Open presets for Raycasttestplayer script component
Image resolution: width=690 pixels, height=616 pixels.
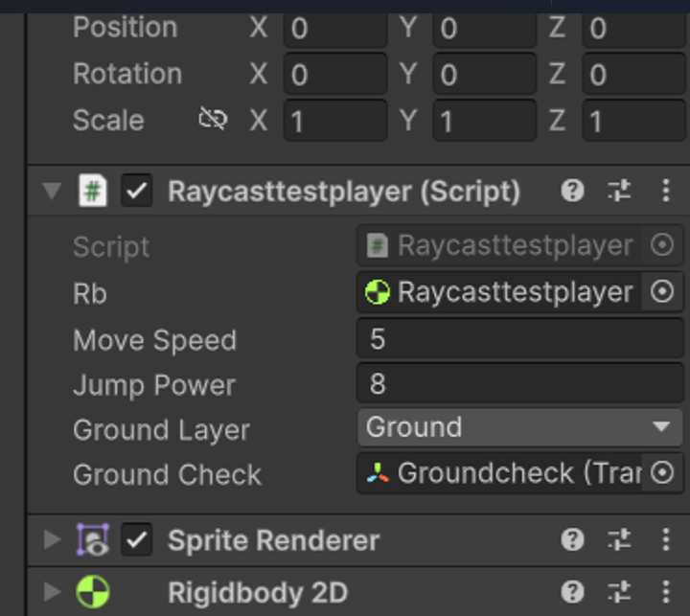(619, 192)
